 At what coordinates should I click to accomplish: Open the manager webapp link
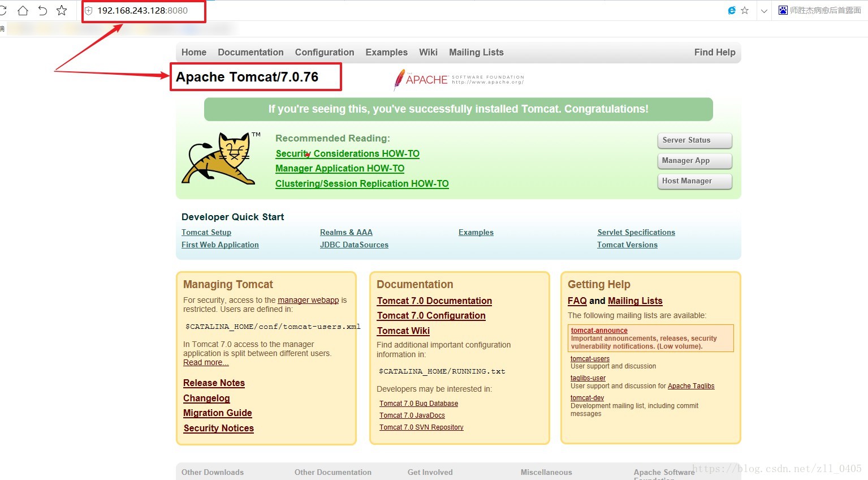(x=308, y=300)
